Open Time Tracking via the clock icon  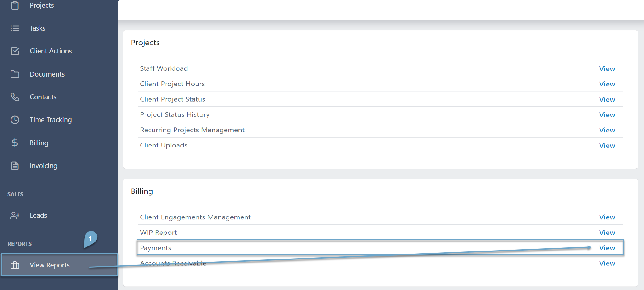[15, 120]
